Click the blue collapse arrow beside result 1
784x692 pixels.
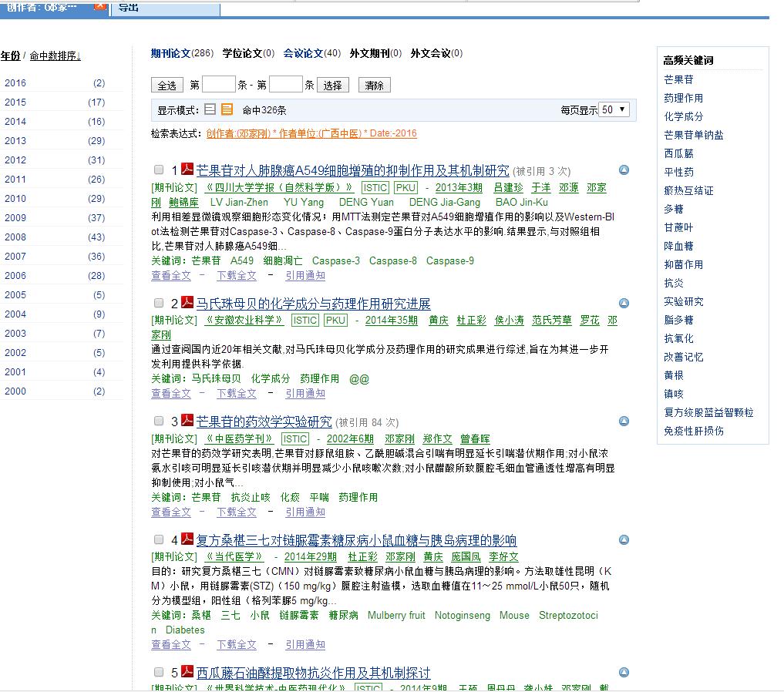click(x=624, y=170)
